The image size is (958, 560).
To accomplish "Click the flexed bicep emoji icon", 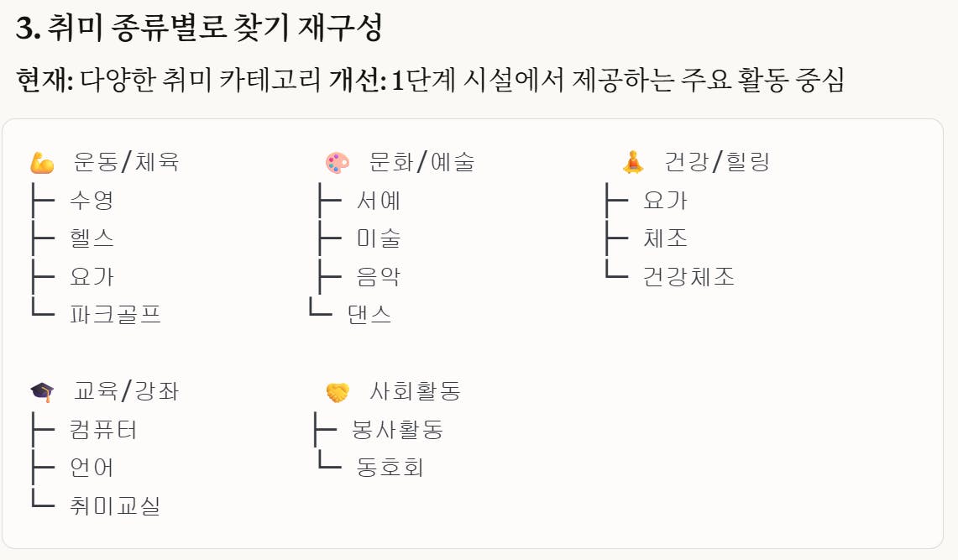I will [x=42, y=162].
